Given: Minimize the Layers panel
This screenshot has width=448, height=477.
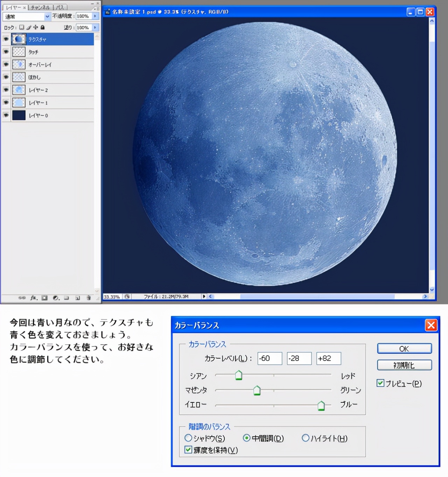Looking at the screenshot, I should pyautogui.click(x=92, y=4).
